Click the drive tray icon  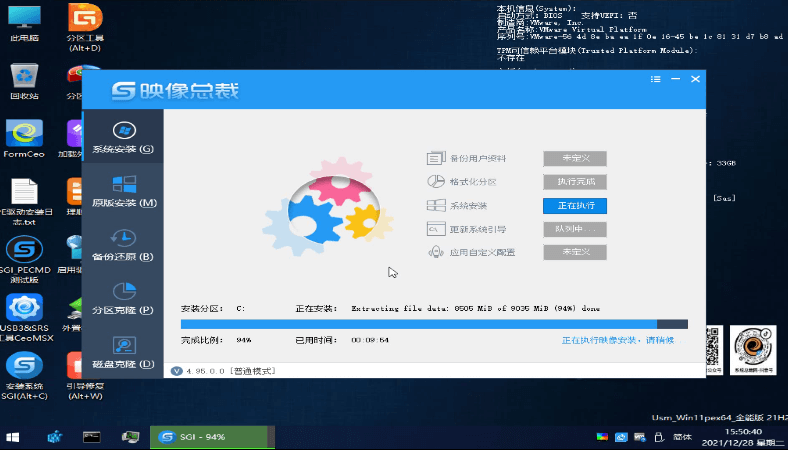pyautogui.click(x=640, y=437)
